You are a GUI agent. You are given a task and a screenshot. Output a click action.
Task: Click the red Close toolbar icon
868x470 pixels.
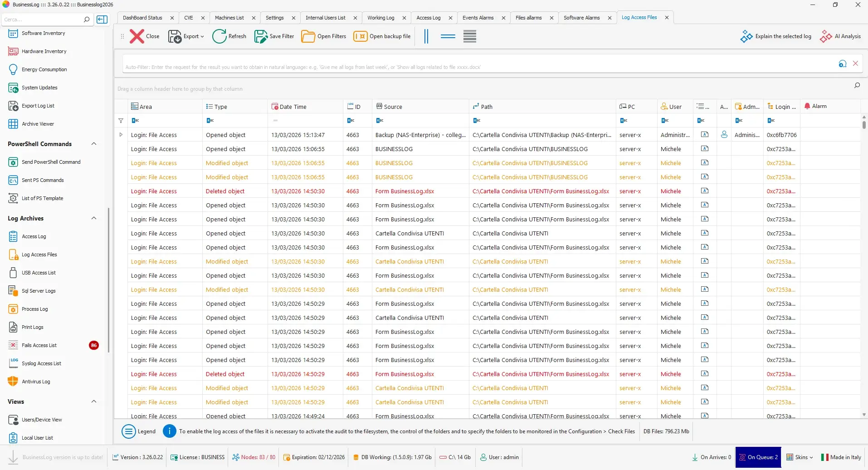tap(137, 36)
